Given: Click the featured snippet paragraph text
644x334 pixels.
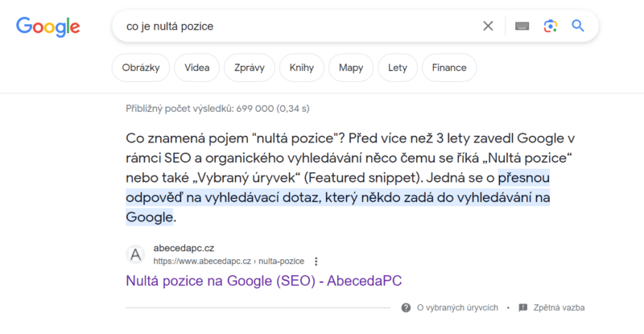Looking at the screenshot, I should (x=350, y=178).
